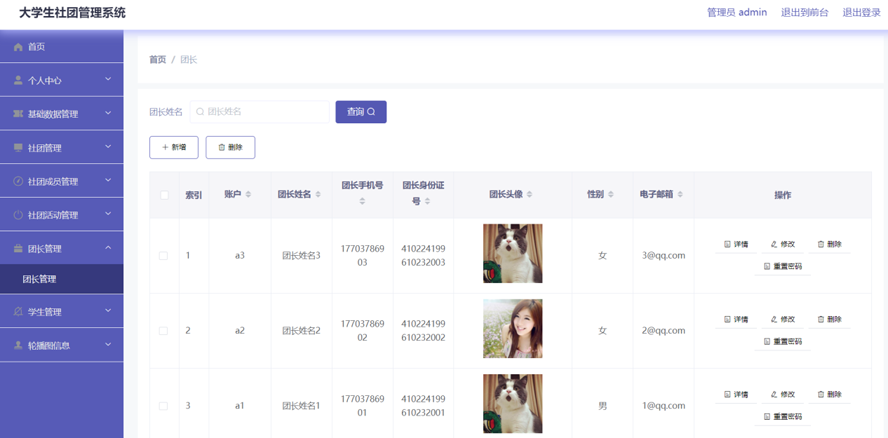
Task: Sort by 账户 column sort arrows
Action: [248, 194]
